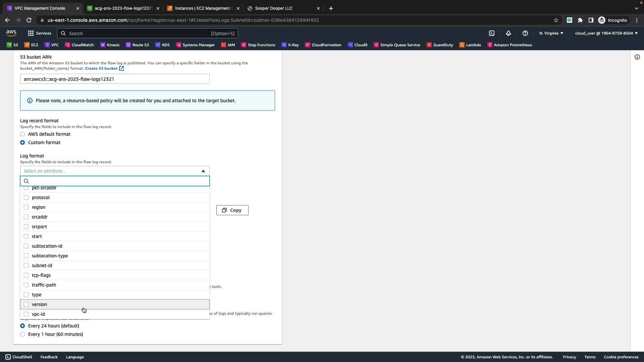644x362 pixels.
Task: Tick the tcp-flags checkbox
Action: coord(26,275)
